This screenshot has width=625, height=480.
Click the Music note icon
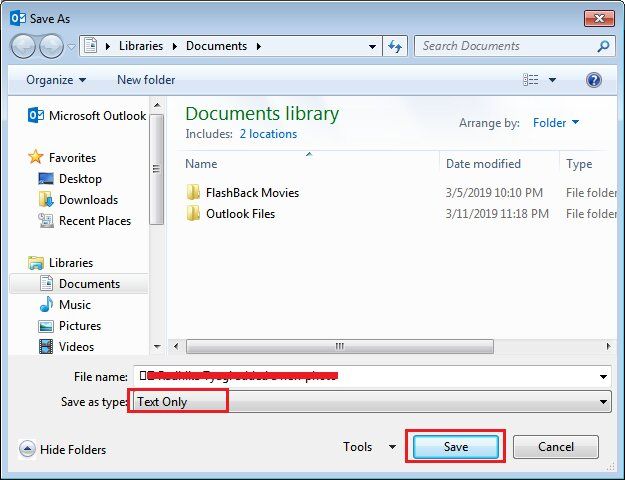tap(46, 304)
